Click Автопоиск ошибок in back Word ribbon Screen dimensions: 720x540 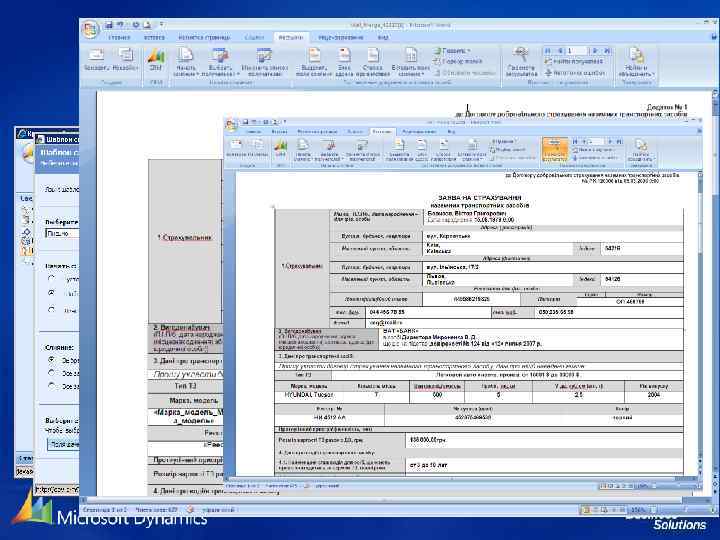(575, 73)
